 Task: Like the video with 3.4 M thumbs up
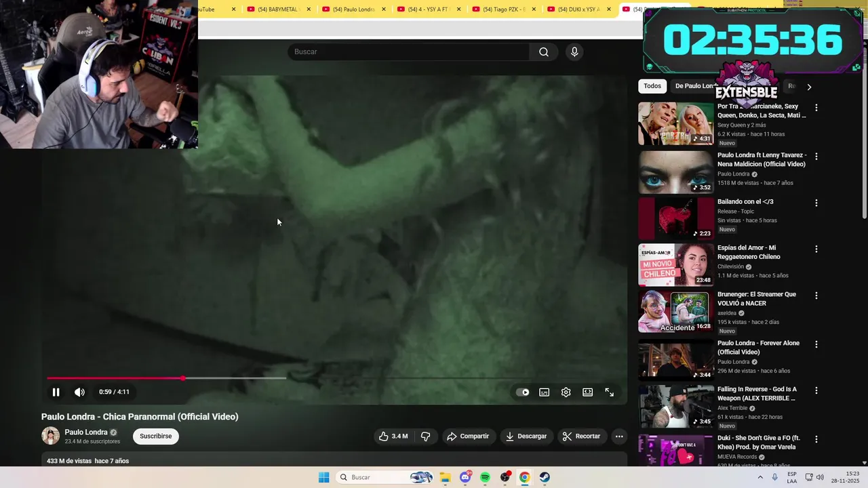[x=393, y=436]
